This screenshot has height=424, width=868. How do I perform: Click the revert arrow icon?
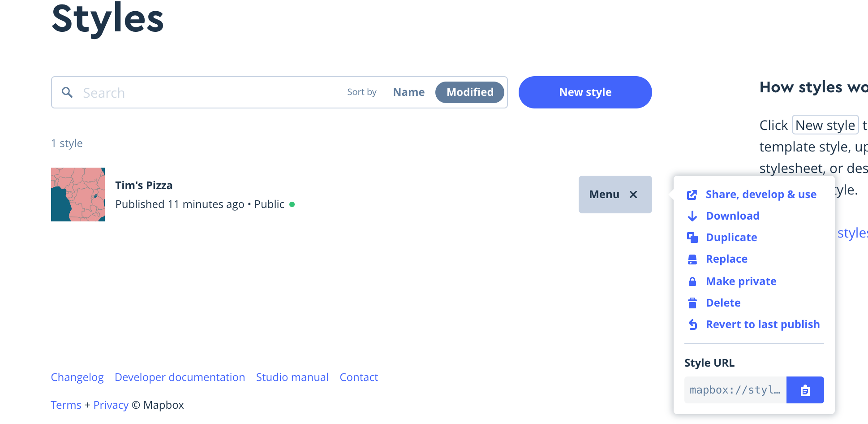pos(692,324)
